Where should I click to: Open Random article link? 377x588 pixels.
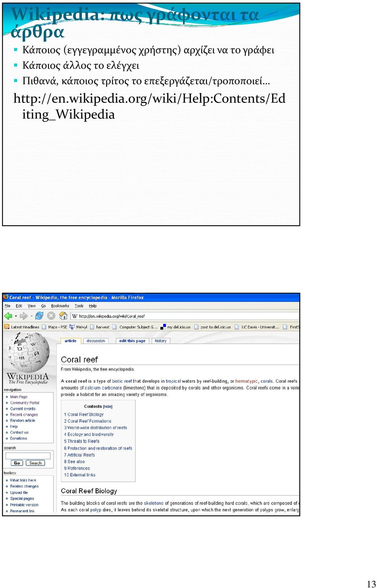[23, 420]
